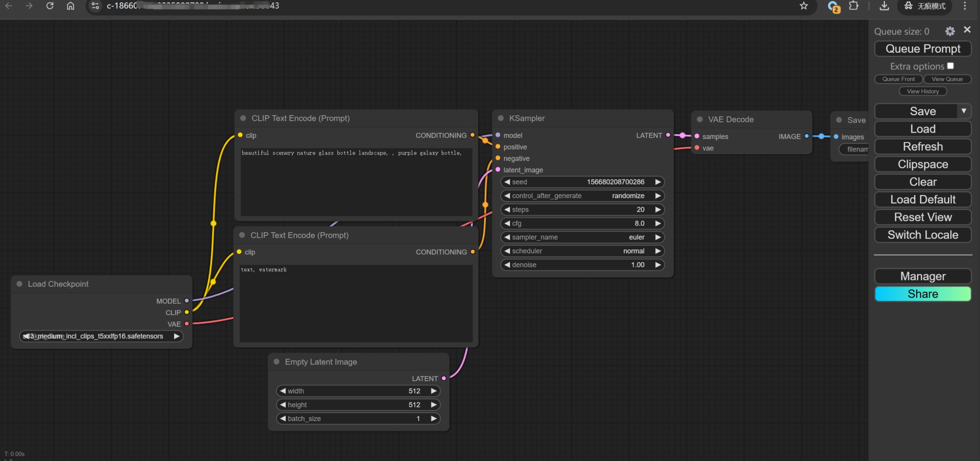Collapse the KSampler node via its title dot
Viewport: 980px width, 461px height.
501,119
